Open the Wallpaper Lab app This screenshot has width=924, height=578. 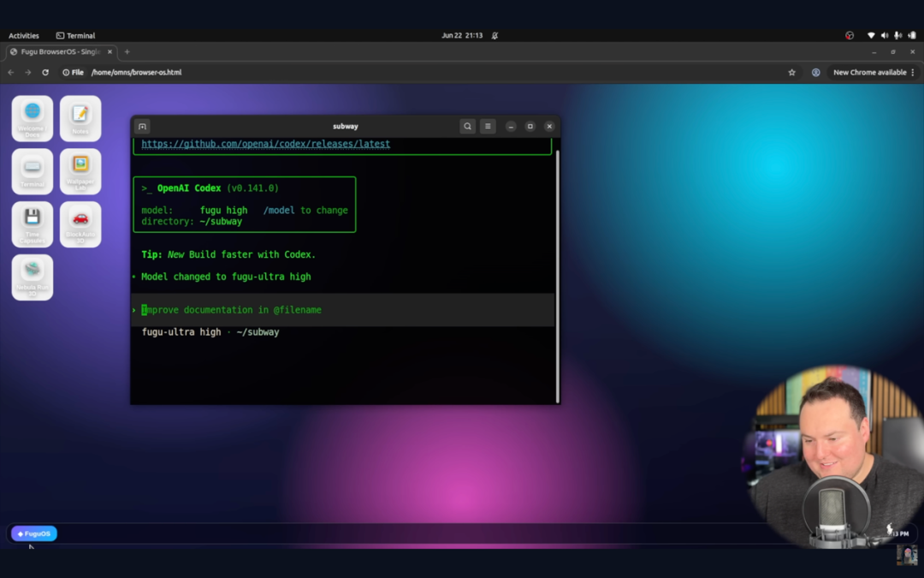click(80, 171)
